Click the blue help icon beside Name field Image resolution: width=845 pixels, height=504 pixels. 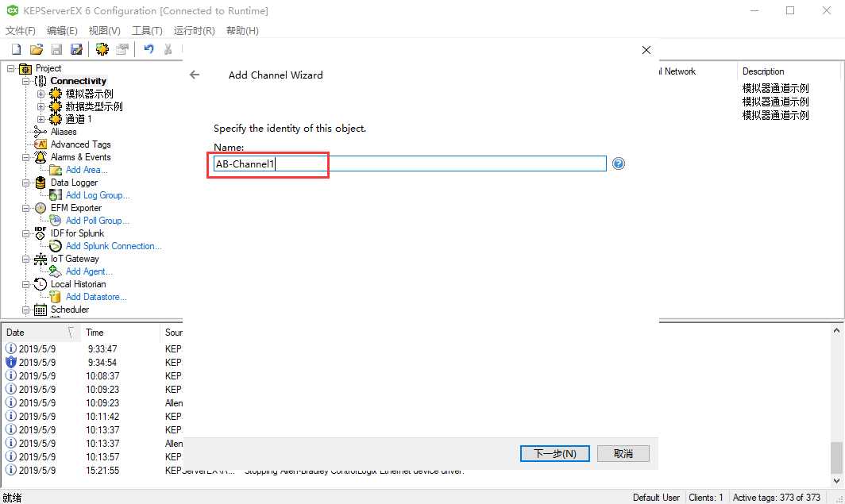[619, 164]
